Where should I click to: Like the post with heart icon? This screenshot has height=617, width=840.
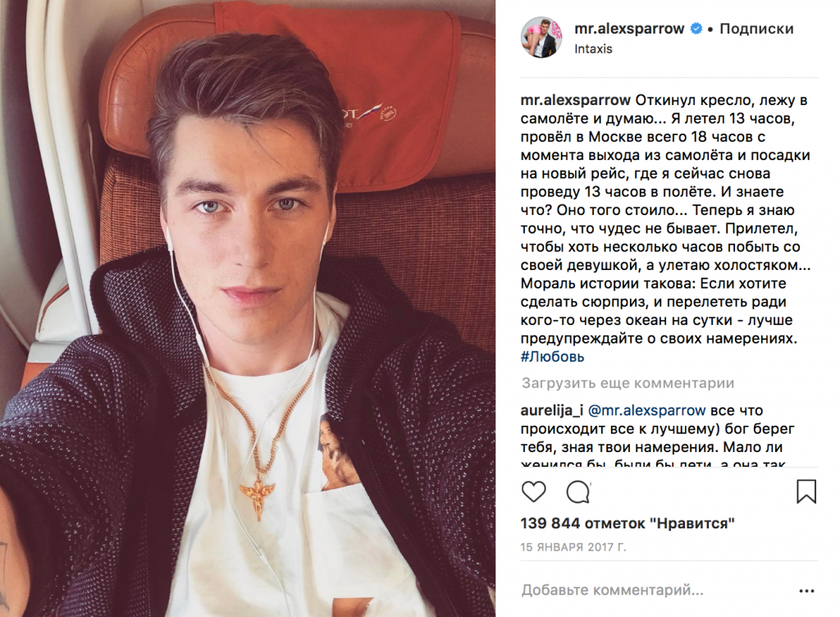tap(533, 491)
